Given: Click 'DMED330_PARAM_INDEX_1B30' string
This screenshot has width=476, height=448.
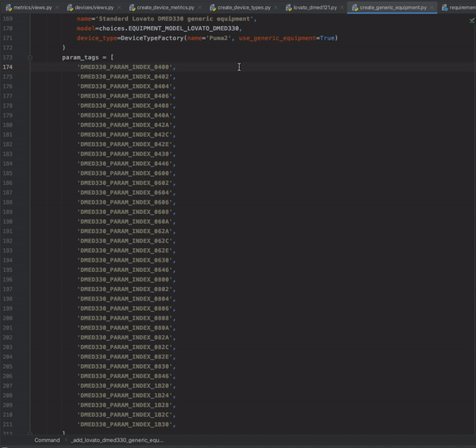Looking at the screenshot, I should [125, 424].
